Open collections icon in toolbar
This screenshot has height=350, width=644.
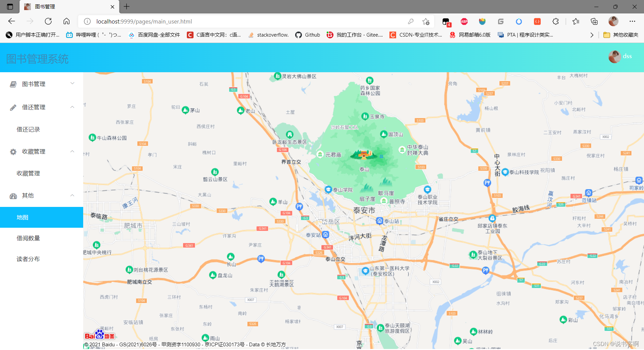(x=594, y=21)
